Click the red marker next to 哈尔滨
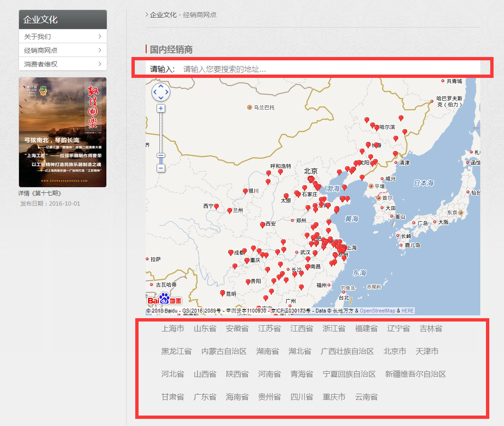The height and width of the screenshot is (426, 504). tap(377, 127)
